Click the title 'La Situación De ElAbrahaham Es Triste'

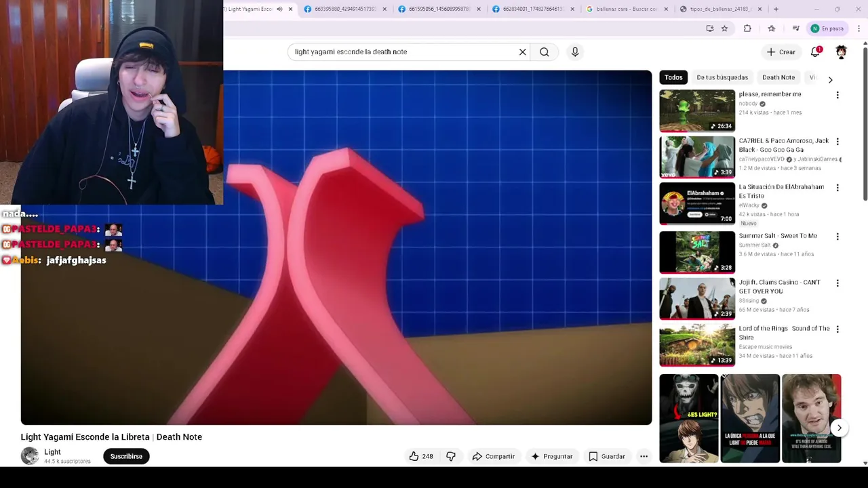pos(781,191)
